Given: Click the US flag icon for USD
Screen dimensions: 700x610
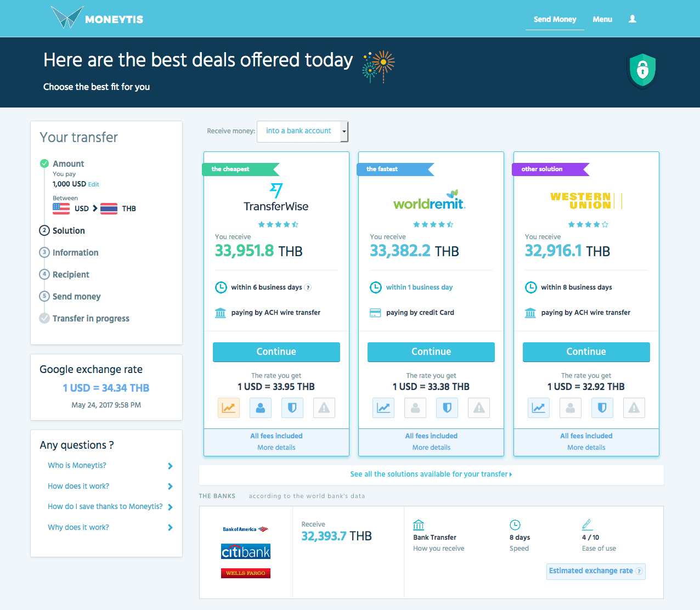Looking at the screenshot, I should pos(61,208).
